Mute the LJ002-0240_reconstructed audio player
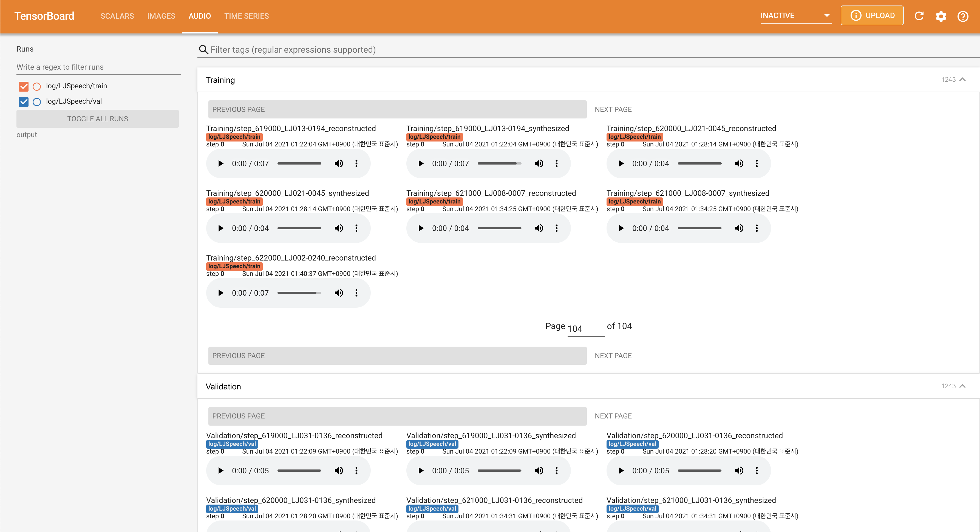The width and height of the screenshot is (980, 532). coord(339,293)
